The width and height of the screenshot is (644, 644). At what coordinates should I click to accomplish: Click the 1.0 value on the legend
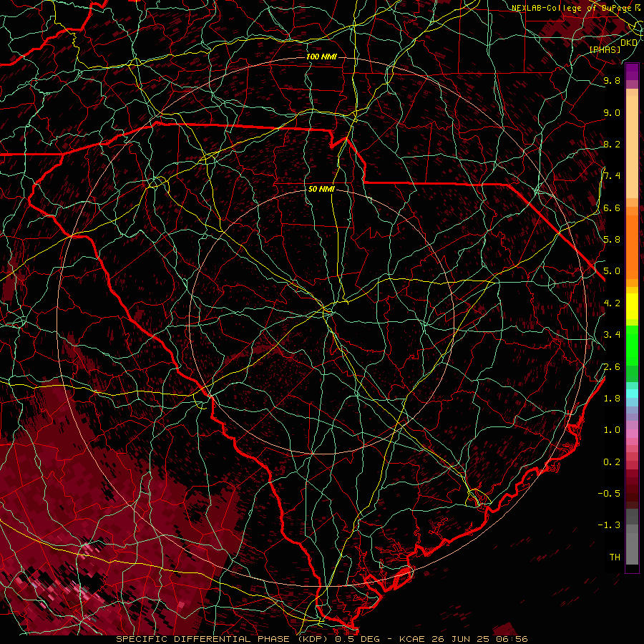click(612, 430)
